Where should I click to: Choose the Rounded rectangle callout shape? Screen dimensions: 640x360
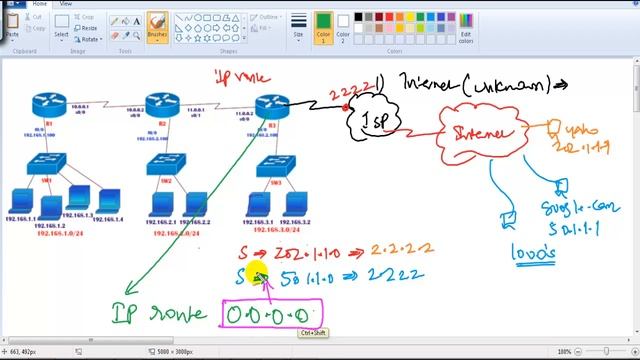point(217,38)
